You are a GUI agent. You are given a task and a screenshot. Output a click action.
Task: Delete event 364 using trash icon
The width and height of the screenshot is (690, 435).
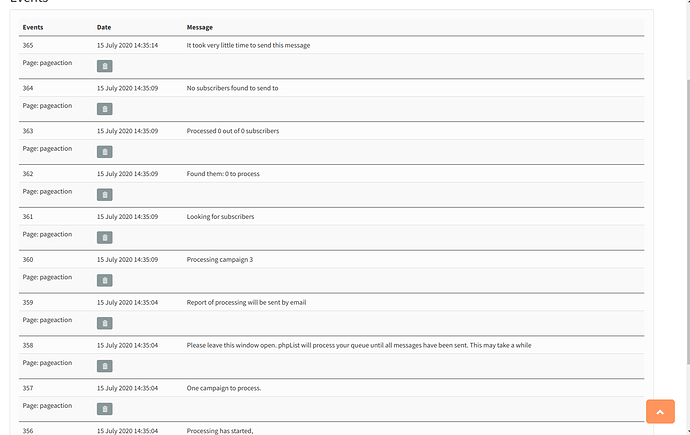(104, 109)
